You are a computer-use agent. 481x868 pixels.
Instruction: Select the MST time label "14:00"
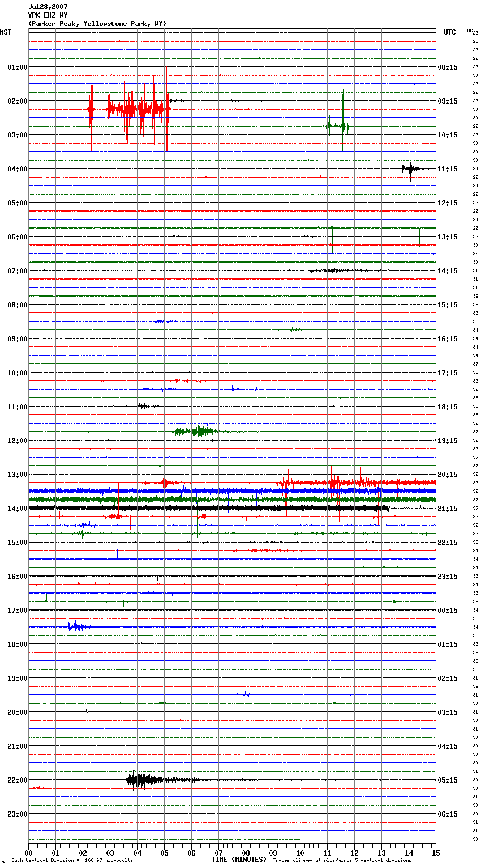[18, 509]
